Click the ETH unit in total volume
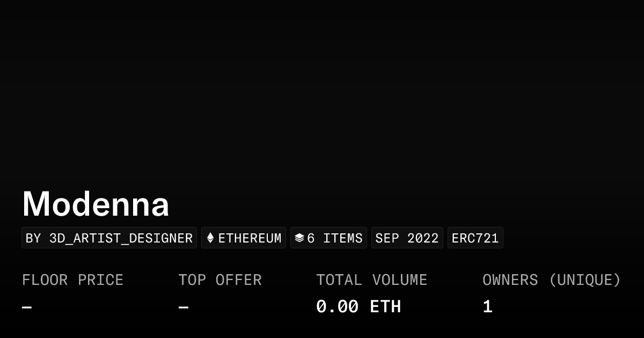Viewport: 644px width, 338px height. click(385, 307)
